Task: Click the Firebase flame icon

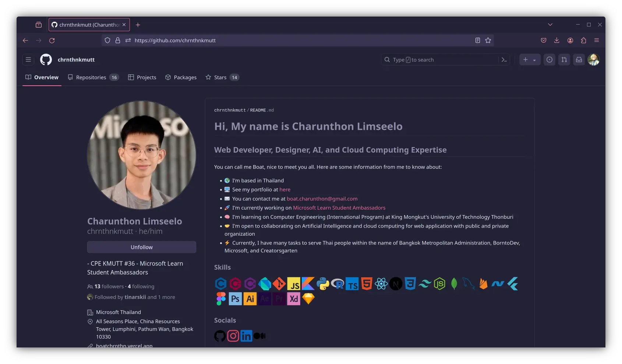Action: pyautogui.click(x=483, y=284)
